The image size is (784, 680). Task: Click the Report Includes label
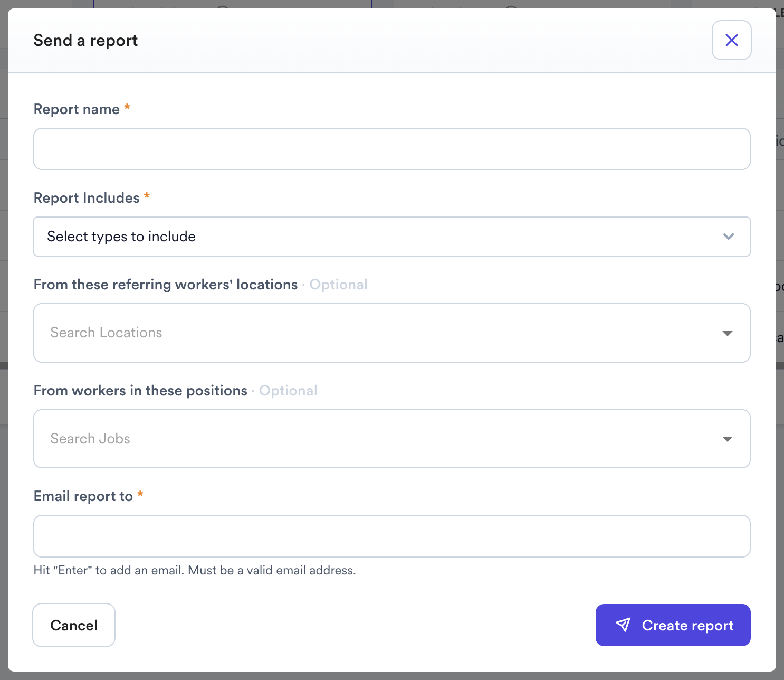click(x=87, y=198)
